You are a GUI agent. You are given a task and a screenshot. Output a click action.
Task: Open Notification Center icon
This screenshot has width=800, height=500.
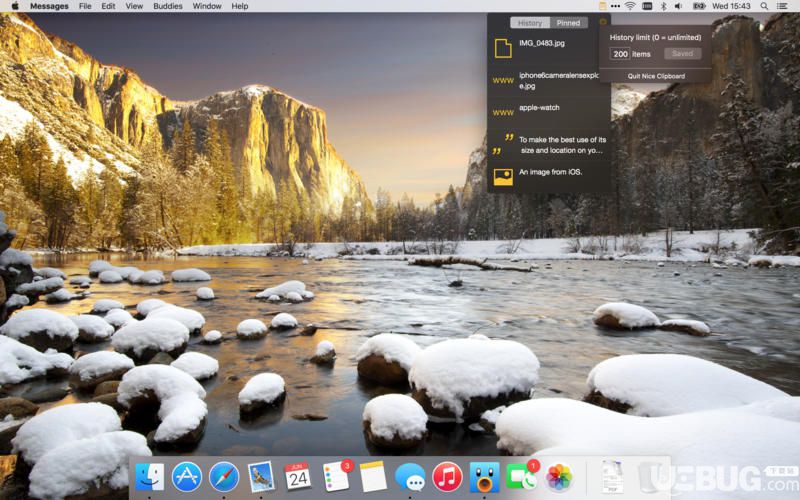point(782,6)
